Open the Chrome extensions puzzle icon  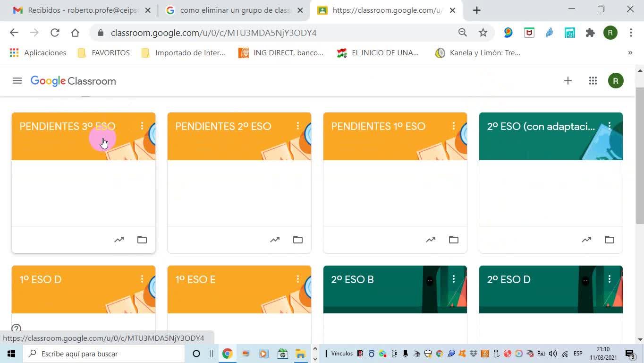[x=590, y=33]
